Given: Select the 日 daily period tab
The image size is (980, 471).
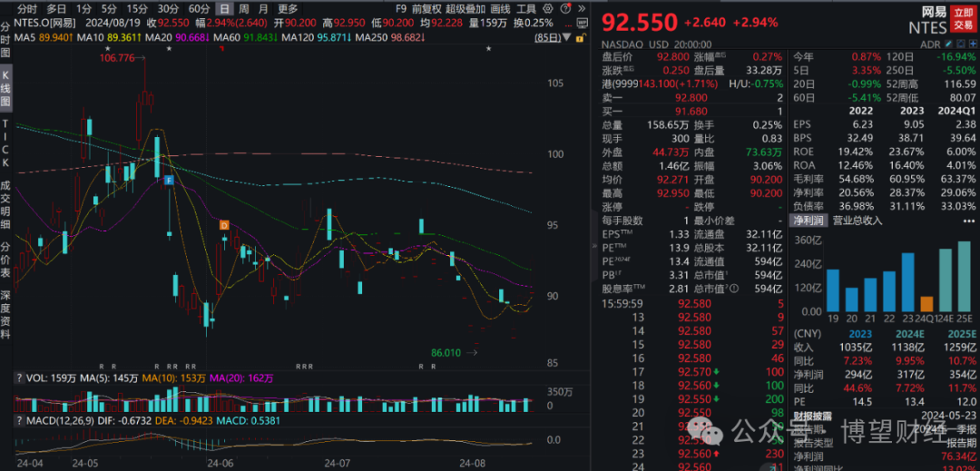Looking at the screenshot, I should (224, 9).
